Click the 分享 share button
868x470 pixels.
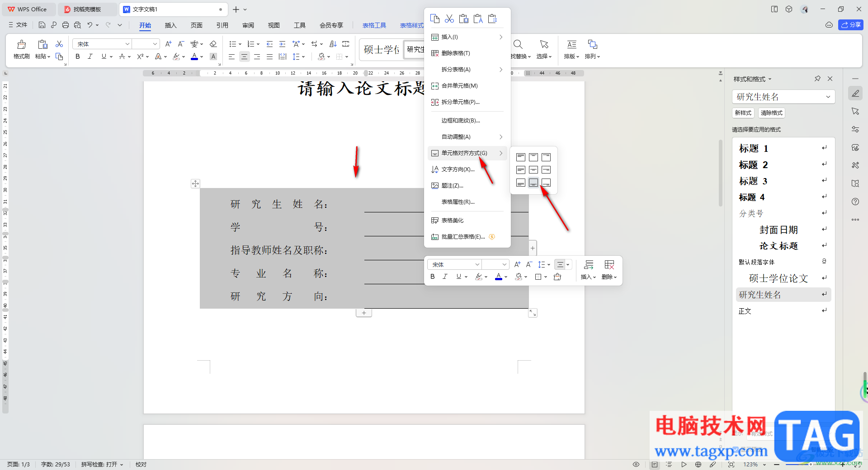tap(851, 25)
